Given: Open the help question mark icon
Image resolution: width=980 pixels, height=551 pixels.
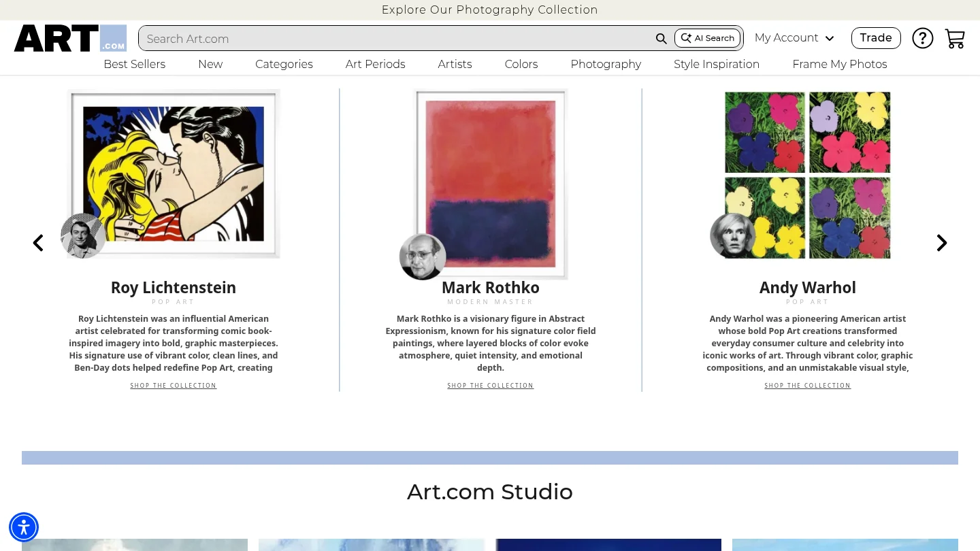Looking at the screenshot, I should click(x=922, y=38).
